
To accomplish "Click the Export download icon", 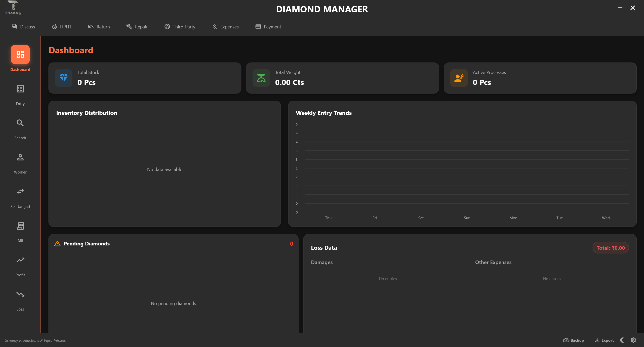I will click(597, 340).
